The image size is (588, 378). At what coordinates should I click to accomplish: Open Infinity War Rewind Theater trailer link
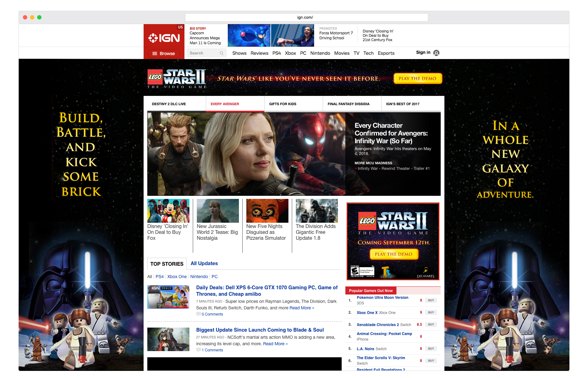(x=394, y=169)
